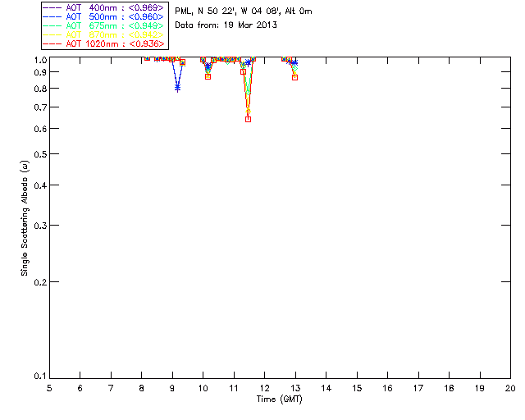Click the x-axis tick label 7
The image size is (525, 420).
coord(111,388)
